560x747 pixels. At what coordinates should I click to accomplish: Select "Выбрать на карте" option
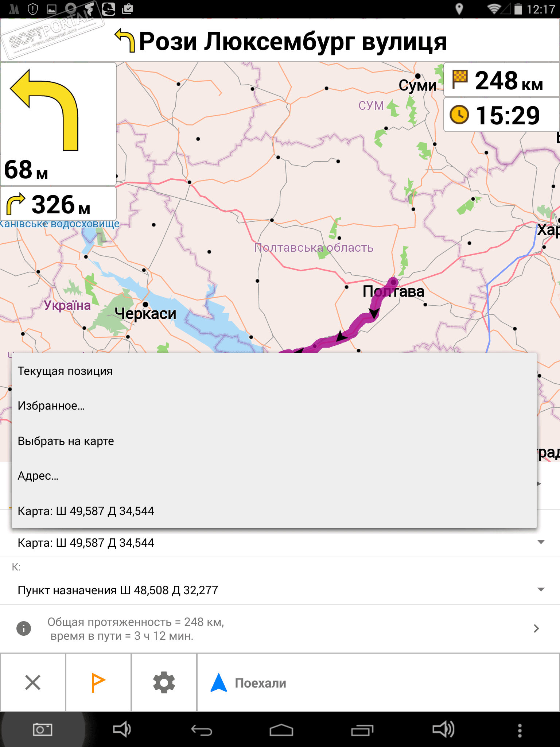click(x=66, y=441)
